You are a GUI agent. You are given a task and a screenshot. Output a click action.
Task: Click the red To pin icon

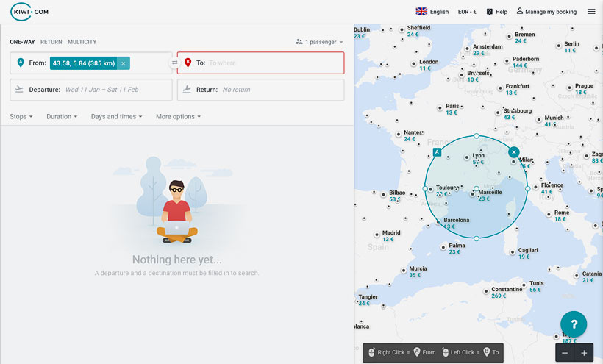[188, 63]
